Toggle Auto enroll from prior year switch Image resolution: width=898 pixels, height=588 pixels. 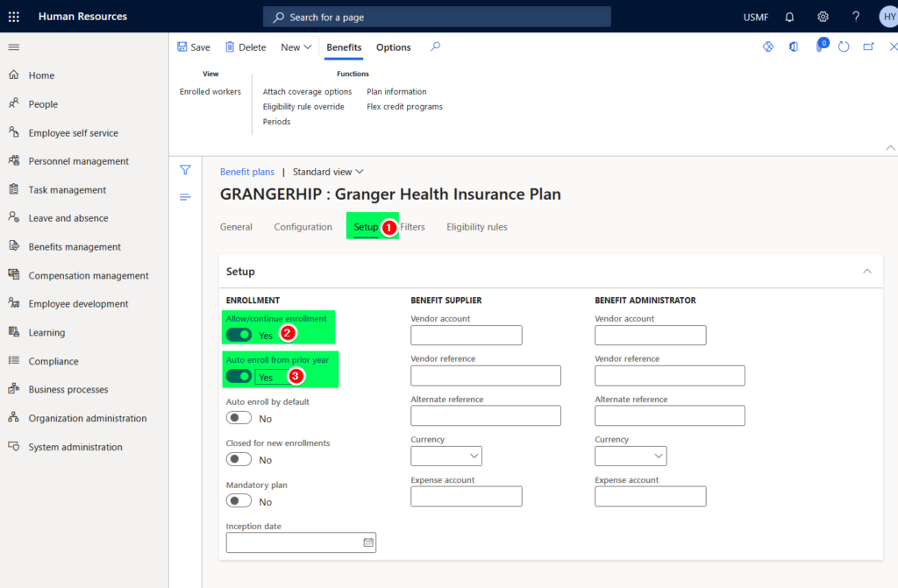point(239,376)
